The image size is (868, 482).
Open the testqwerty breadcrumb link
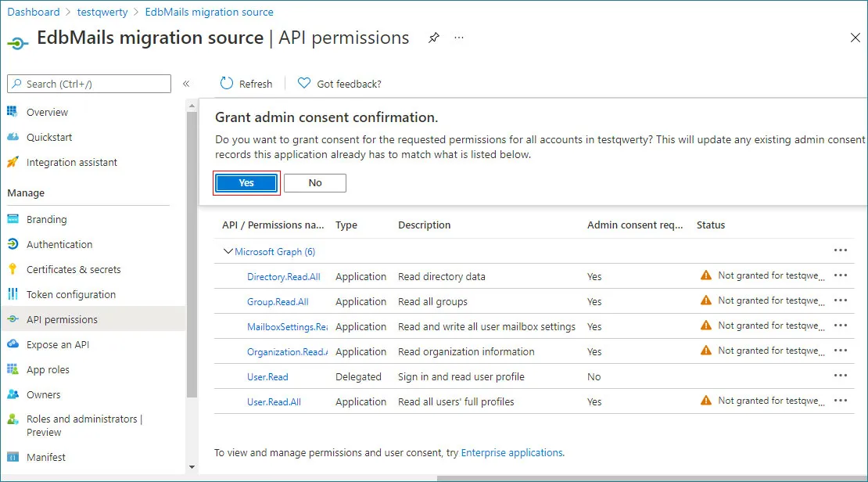click(102, 12)
